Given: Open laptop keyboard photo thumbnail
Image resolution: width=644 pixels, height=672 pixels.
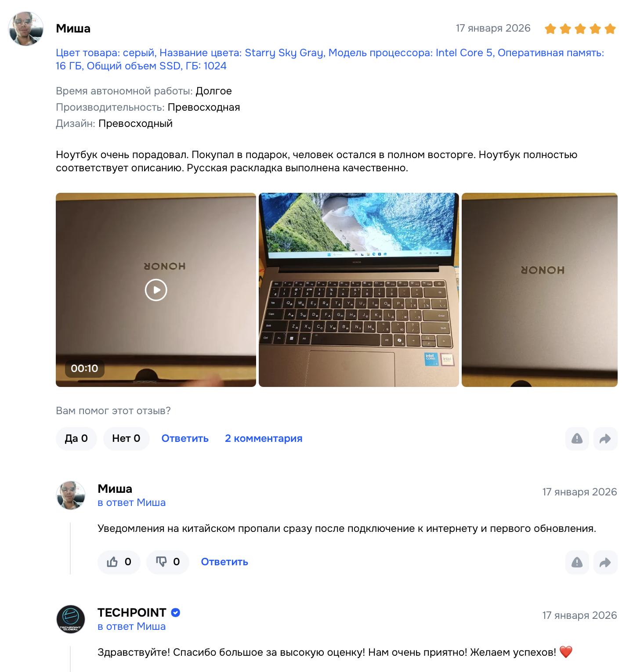Looking at the screenshot, I should pyautogui.click(x=359, y=290).
